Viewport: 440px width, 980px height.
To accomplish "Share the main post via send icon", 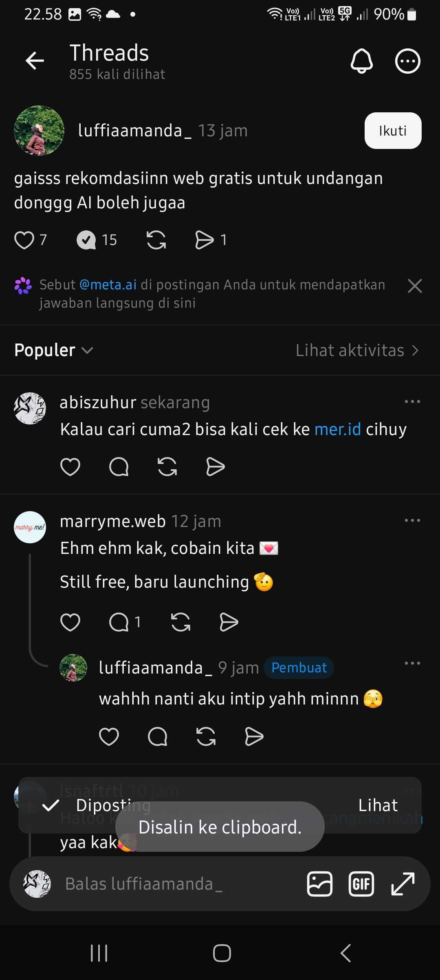I will click(x=205, y=240).
